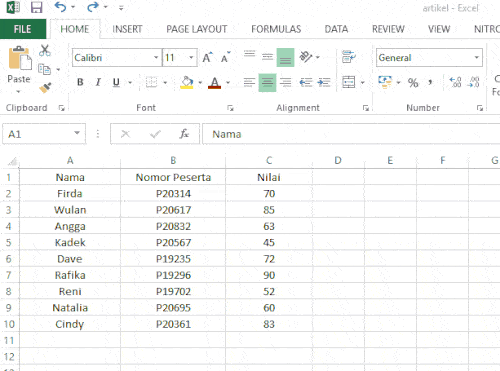Open borders dropdown arrow

tap(165, 82)
